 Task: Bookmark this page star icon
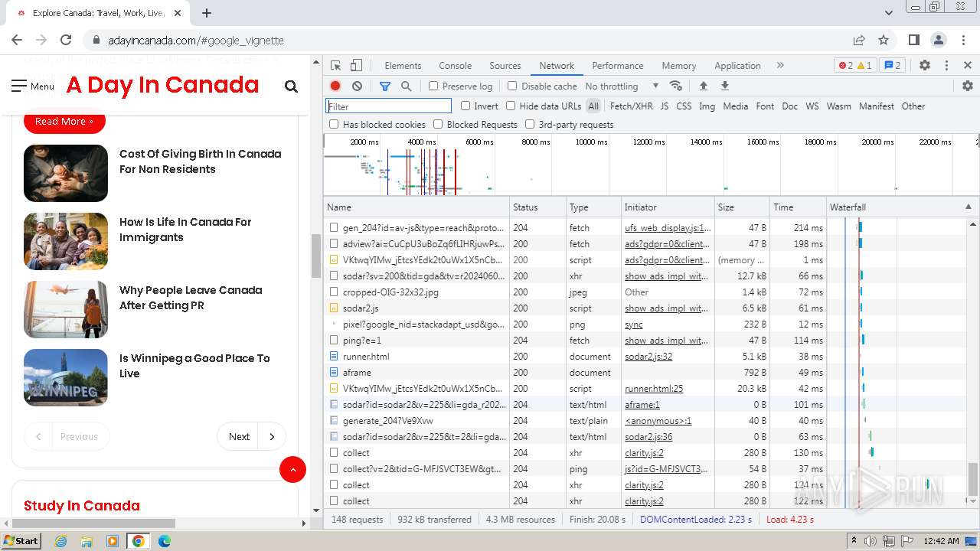point(884,41)
